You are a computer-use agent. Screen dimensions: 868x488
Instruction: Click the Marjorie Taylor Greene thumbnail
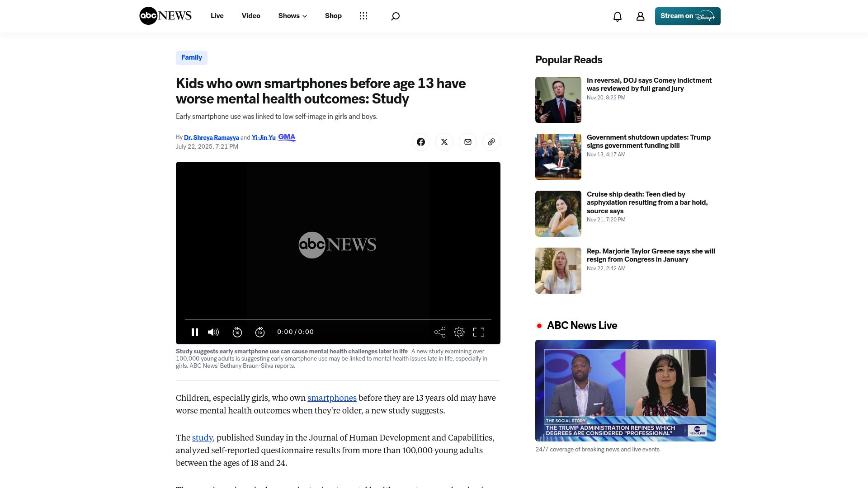(558, 271)
